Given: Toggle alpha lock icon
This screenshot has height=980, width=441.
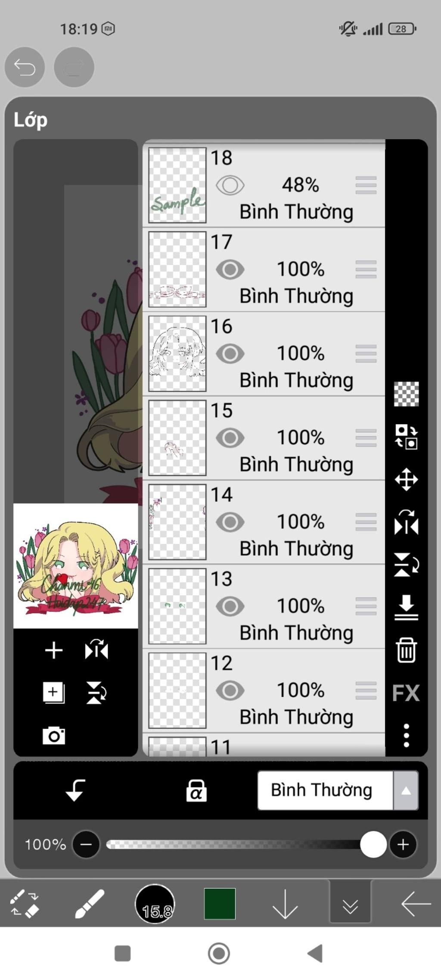Looking at the screenshot, I should point(196,791).
